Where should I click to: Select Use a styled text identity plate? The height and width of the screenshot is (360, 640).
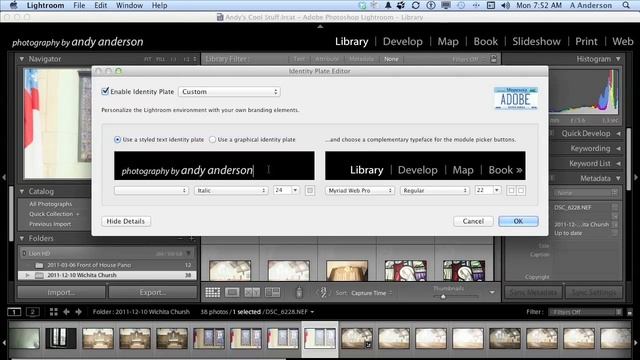point(118,140)
